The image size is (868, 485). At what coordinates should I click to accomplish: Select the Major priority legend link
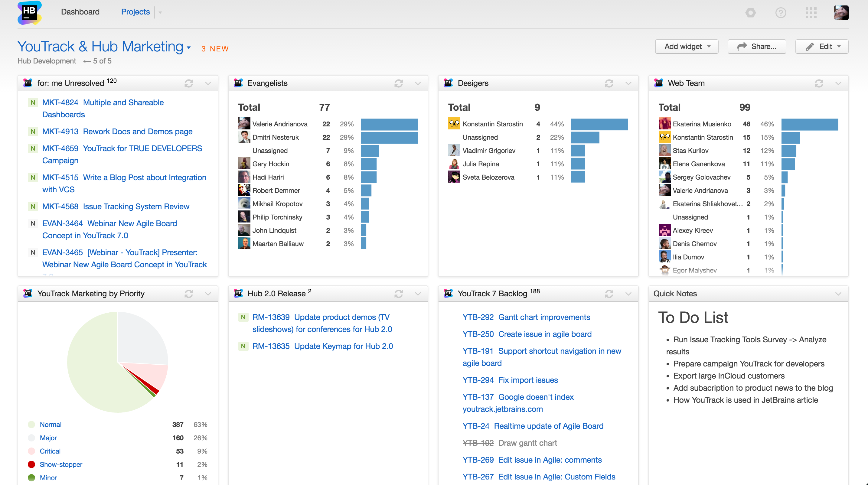48,438
